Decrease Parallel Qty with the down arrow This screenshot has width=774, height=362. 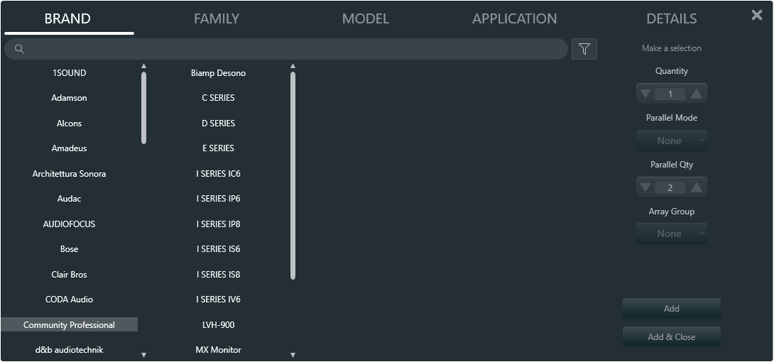[x=645, y=187]
